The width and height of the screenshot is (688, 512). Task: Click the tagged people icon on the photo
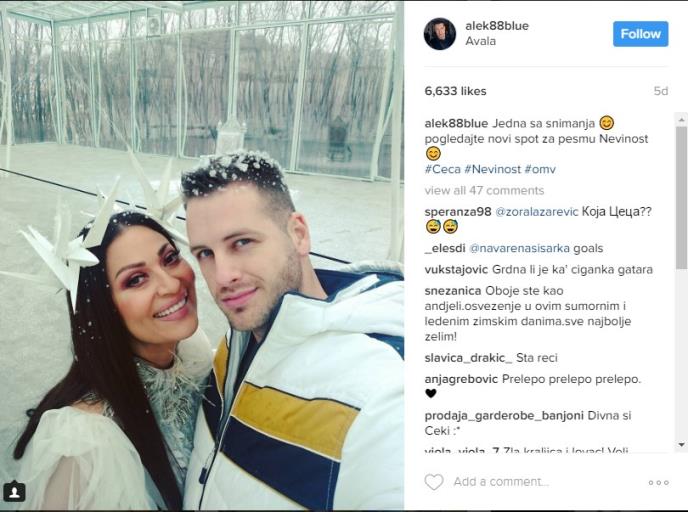[14, 492]
